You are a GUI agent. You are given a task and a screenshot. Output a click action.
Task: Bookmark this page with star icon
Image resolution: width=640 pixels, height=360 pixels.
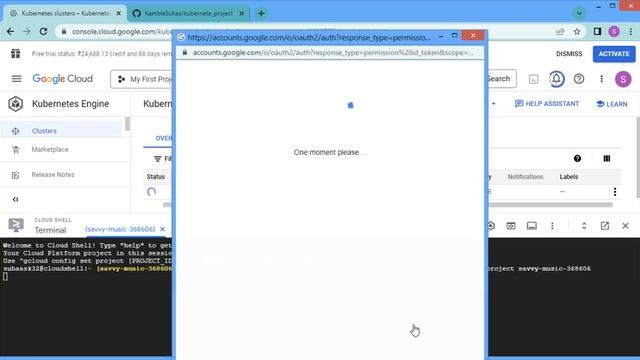coord(577,31)
